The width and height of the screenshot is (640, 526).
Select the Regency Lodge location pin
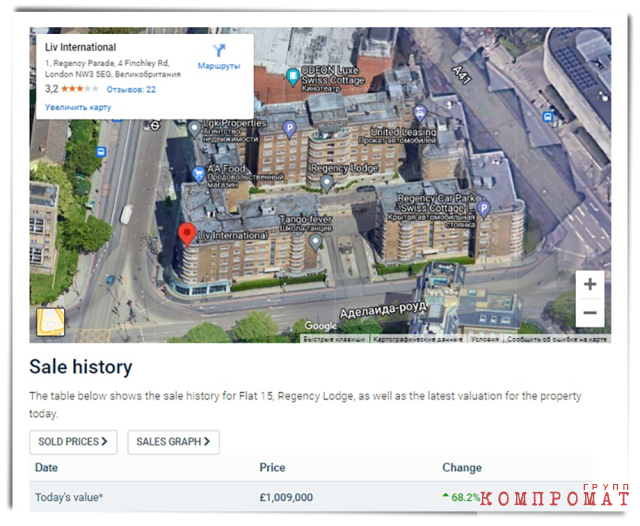327,183
